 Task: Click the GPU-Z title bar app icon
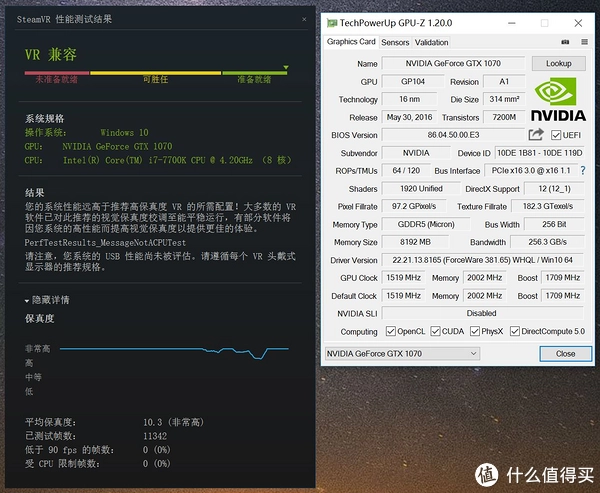click(331, 23)
